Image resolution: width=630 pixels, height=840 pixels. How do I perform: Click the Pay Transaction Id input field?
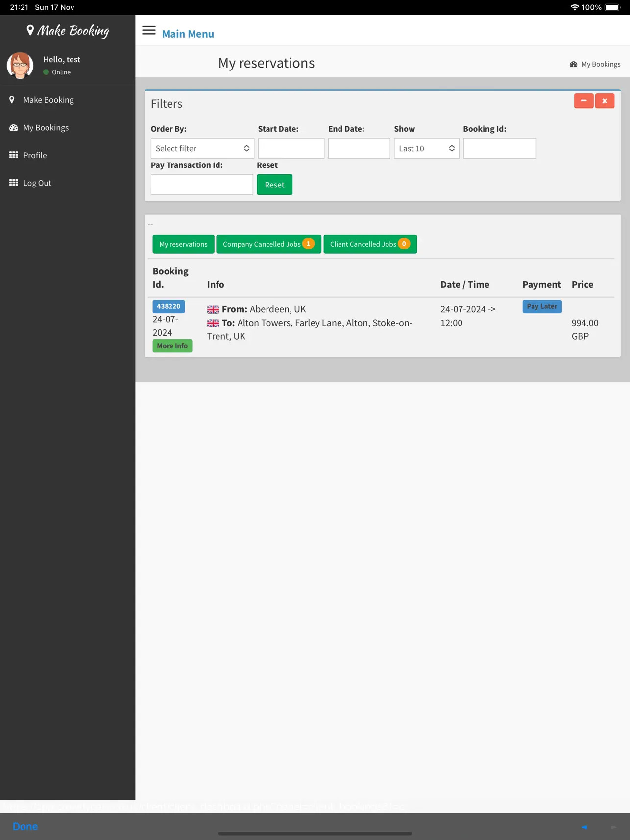click(x=202, y=185)
